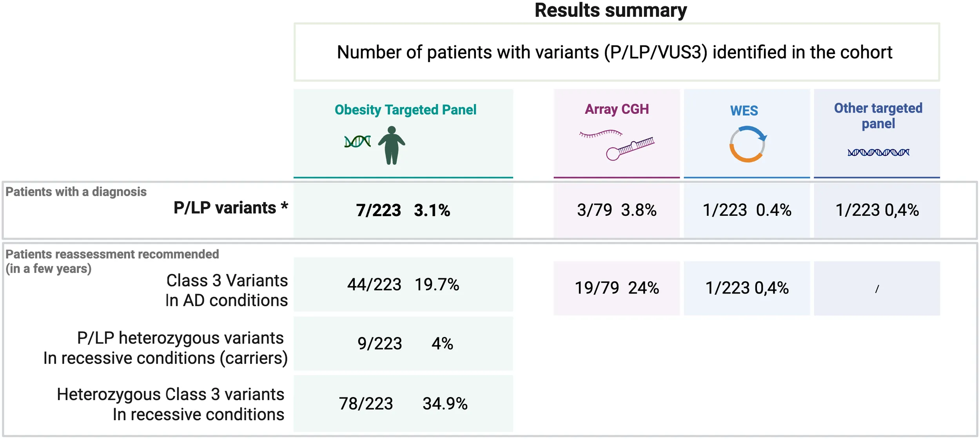Select the Other targeted panel heading
980x439 pixels.
pyautogui.click(x=878, y=116)
